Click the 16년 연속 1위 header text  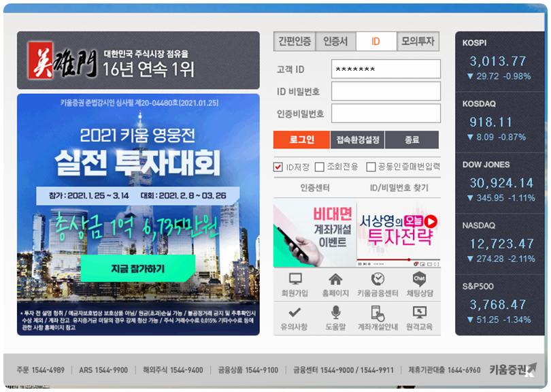[x=148, y=69]
